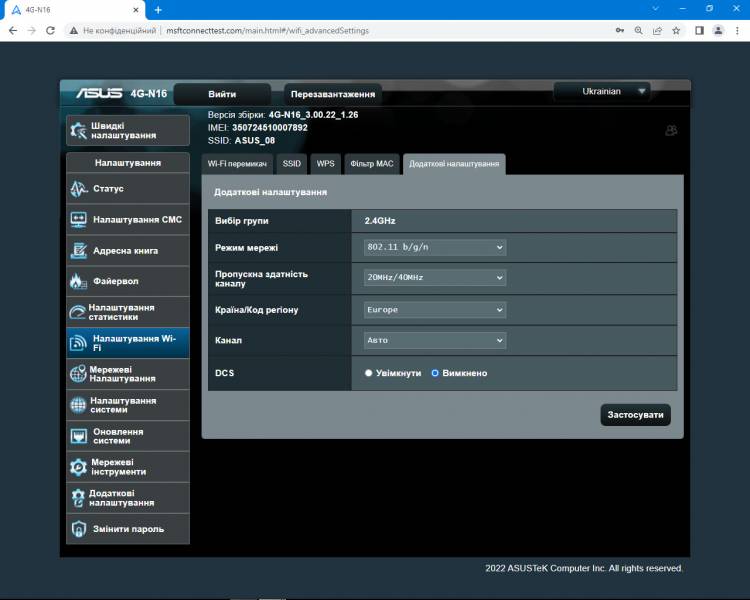Click the browser address bar URL
750x600 pixels.
point(267,31)
